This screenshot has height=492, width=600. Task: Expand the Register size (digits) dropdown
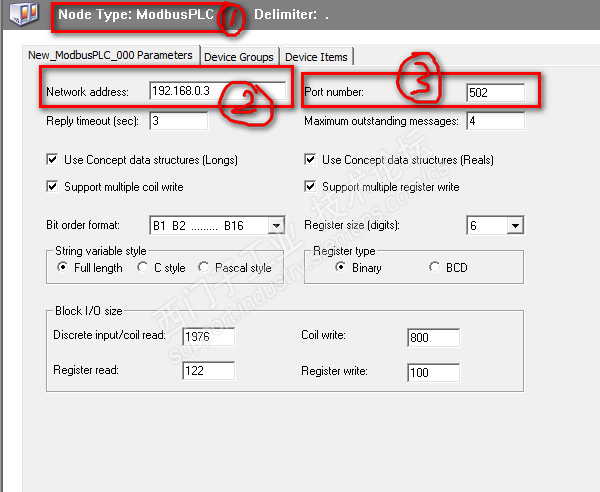[515, 226]
